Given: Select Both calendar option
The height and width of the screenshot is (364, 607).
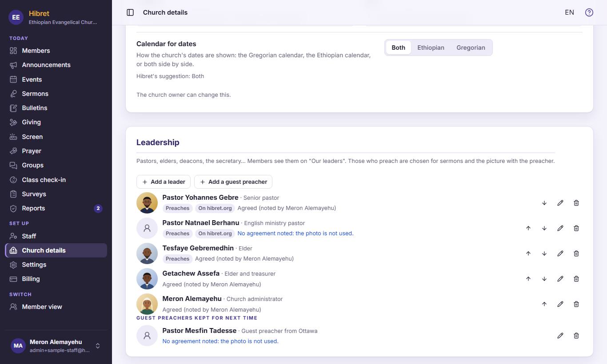Looking at the screenshot, I should click(x=399, y=47).
